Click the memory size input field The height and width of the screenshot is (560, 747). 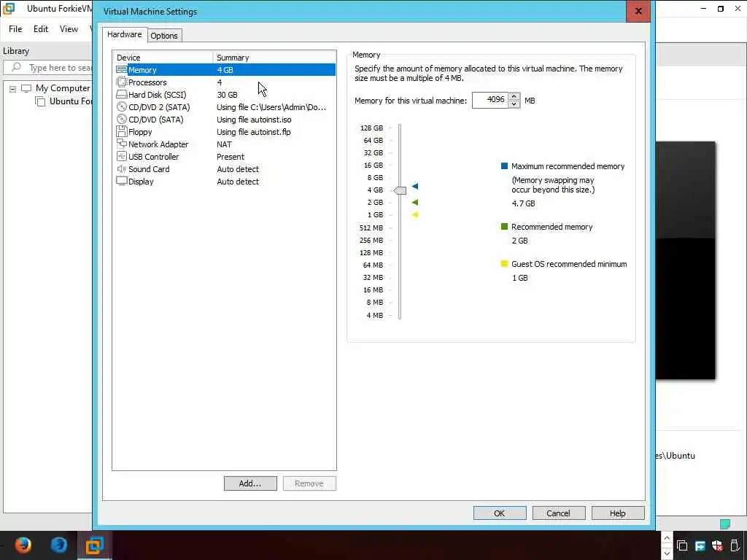[x=490, y=100]
